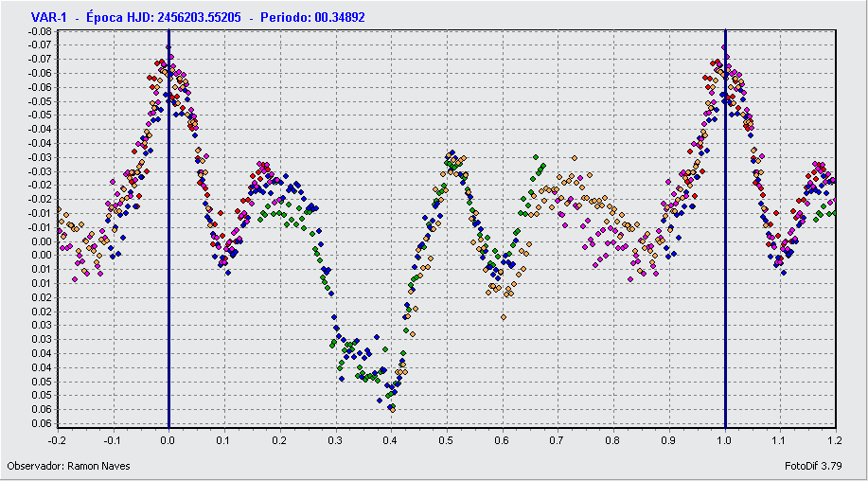This screenshot has width=868, height=481.
Task: Click the '0.0' phase axis label
Action: click(x=168, y=440)
